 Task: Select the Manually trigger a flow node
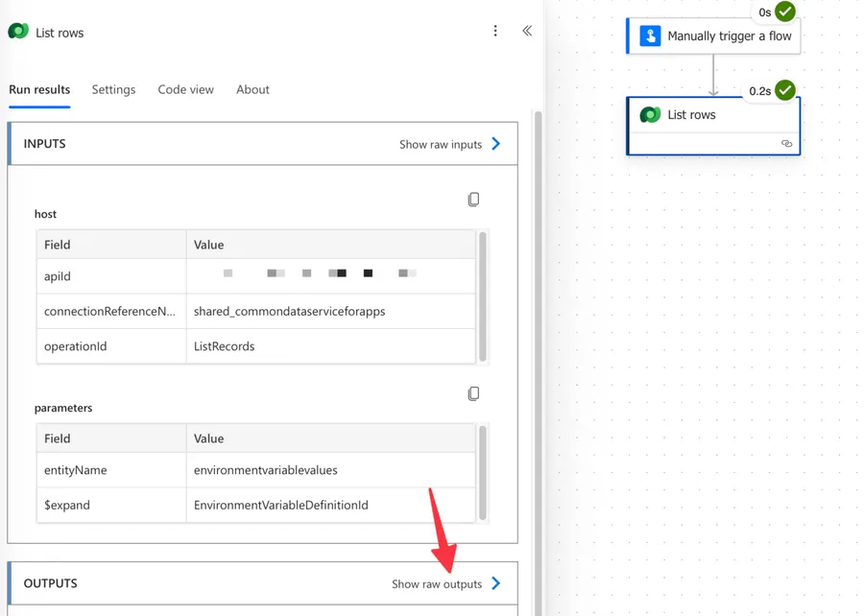tap(729, 36)
